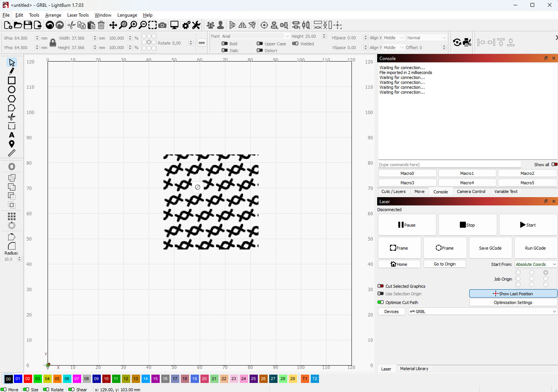Click the Devices button
Screen dimensions: 558x392
[391, 312]
